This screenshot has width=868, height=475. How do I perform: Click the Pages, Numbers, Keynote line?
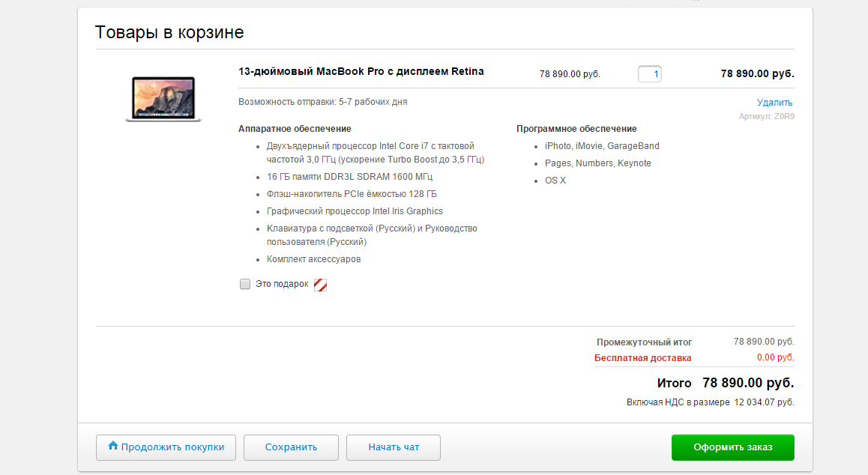pos(598,163)
